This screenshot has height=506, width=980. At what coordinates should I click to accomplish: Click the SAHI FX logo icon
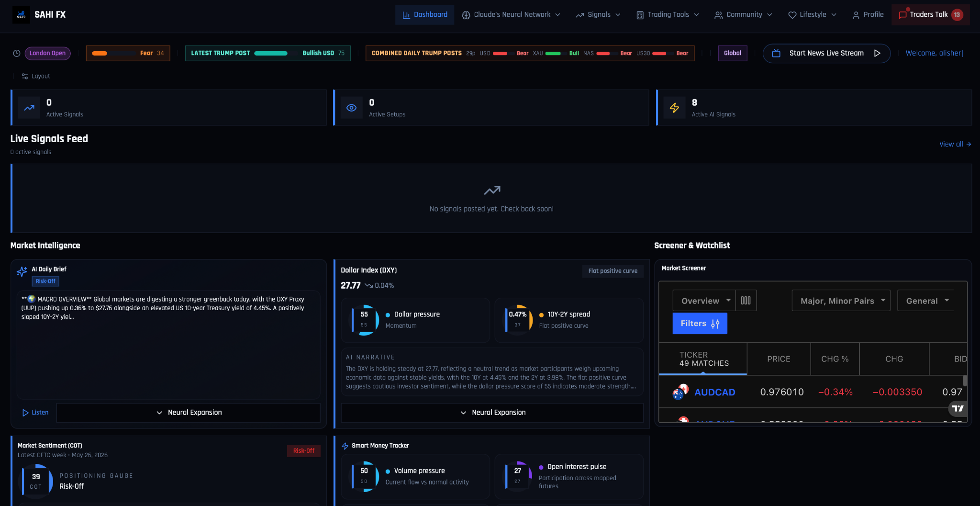(21, 15)
